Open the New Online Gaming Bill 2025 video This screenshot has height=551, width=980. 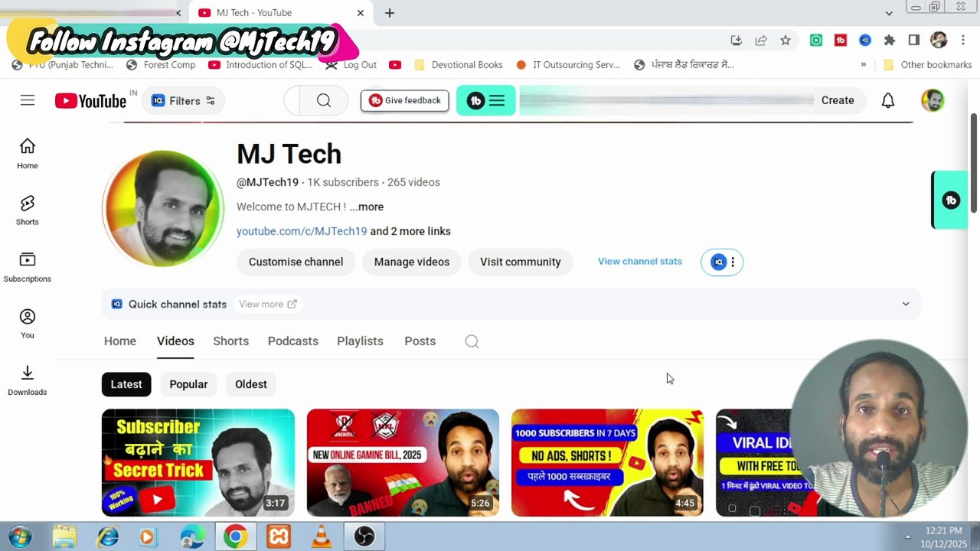(403, 462)
